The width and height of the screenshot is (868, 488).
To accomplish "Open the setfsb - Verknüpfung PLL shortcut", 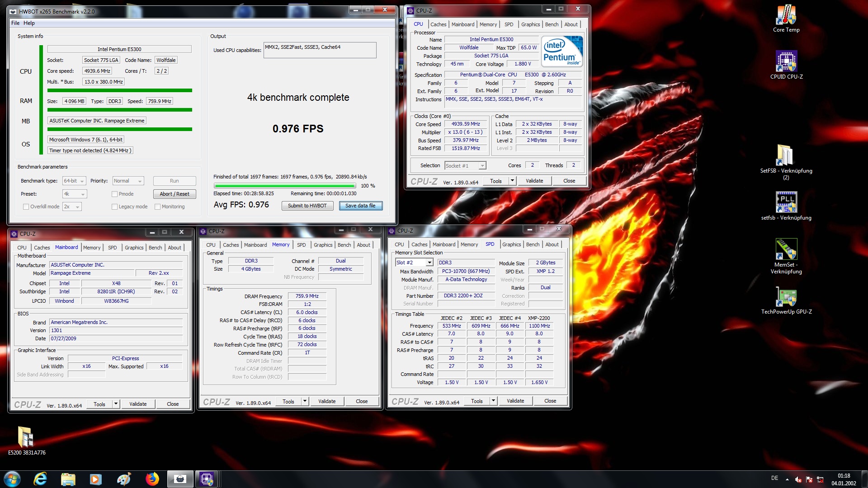I will coord(786,206).
